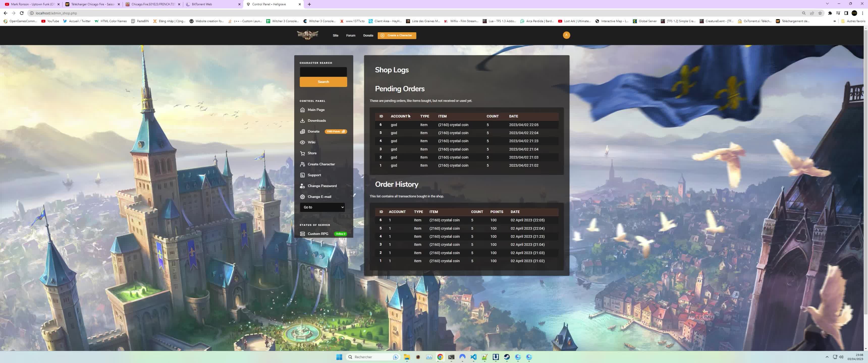The image size is (868, 363).
Task: Open Chrome side panel icon
Action: click(x=846, y=13)
